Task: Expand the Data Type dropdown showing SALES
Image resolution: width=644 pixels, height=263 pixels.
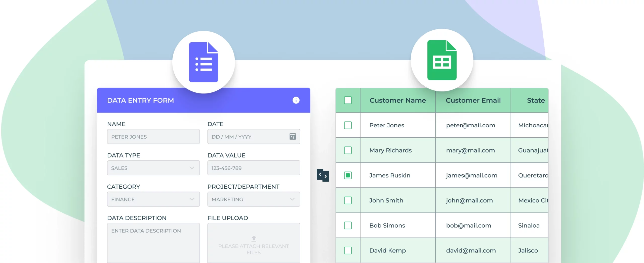Action: 153,168
